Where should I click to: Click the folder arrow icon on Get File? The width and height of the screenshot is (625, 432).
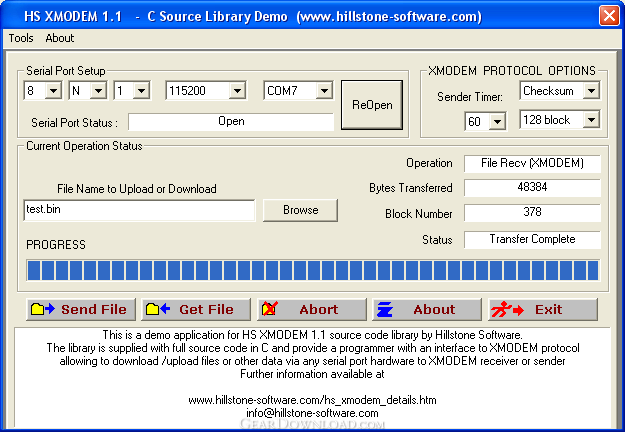[158, 309]
